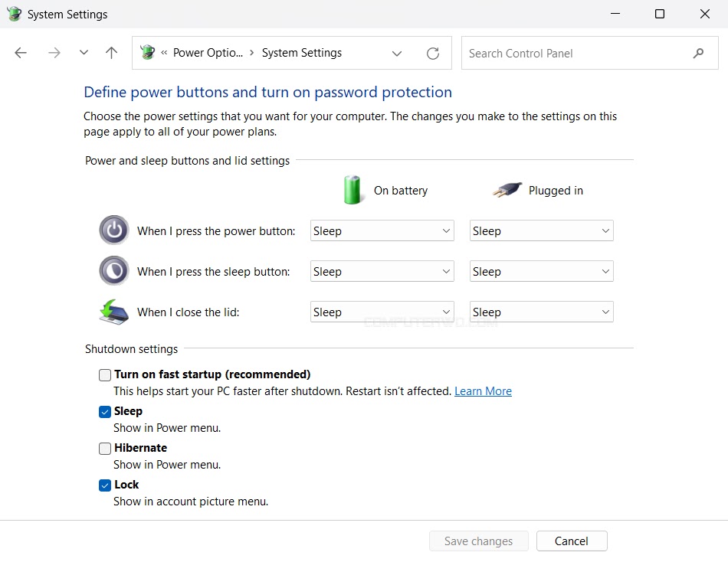
Task: Click the laptop lid close icon
Action: (x=113, y=312)
